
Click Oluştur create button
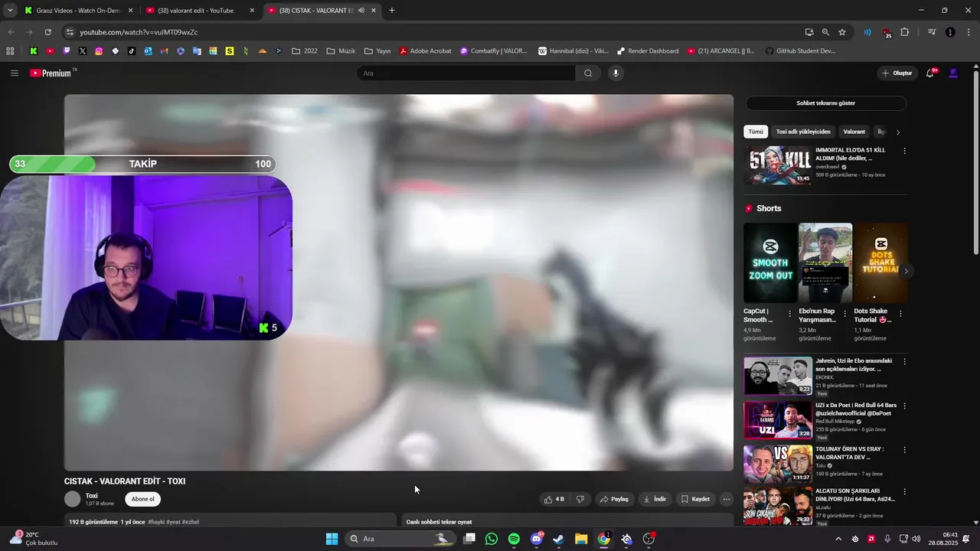point(897,73)
